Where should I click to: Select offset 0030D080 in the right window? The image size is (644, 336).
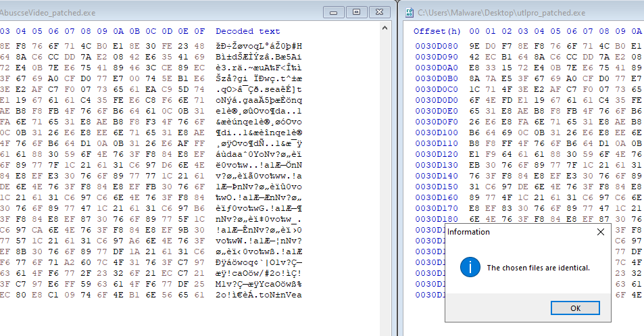(x=436, y=46)
